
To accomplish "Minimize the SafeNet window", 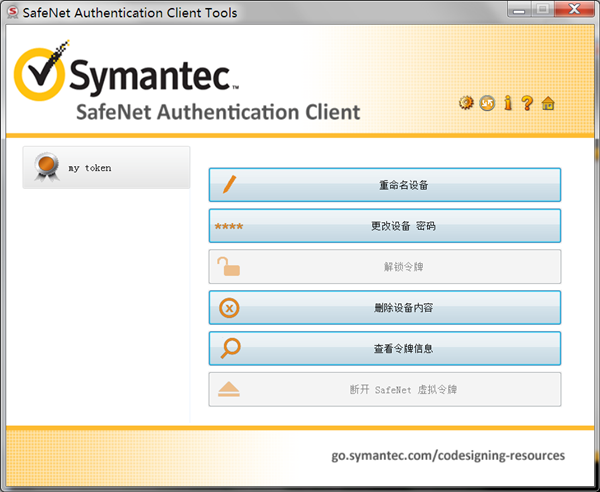I will [x=519, y=10].
